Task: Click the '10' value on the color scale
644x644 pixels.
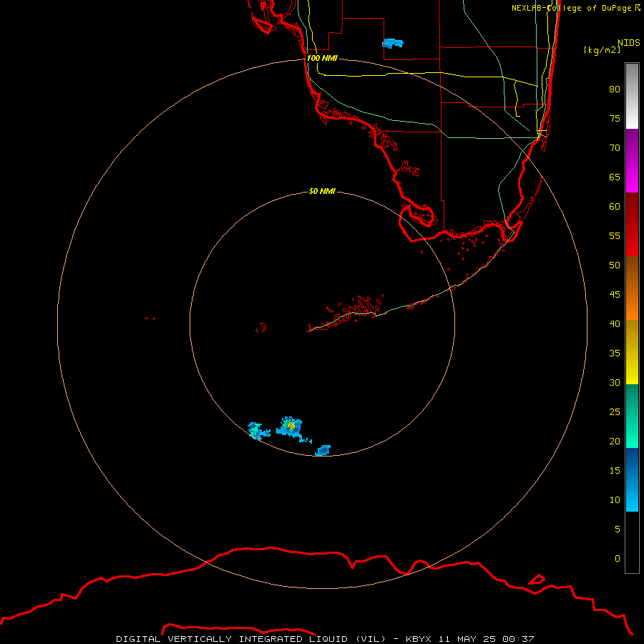Action: (x=615, y=500)
